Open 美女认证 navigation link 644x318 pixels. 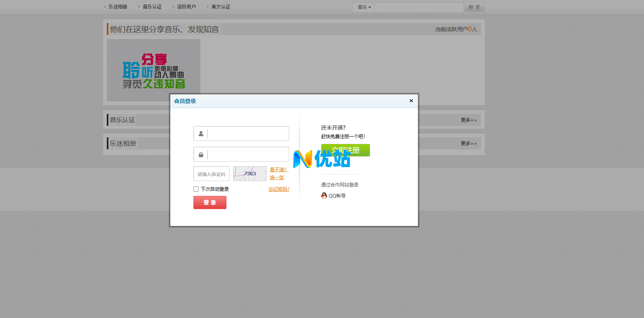(x=221, y=7)
